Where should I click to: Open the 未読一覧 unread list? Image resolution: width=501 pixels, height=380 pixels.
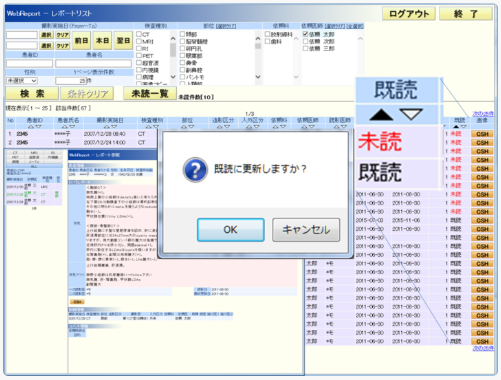click(150, 93)
